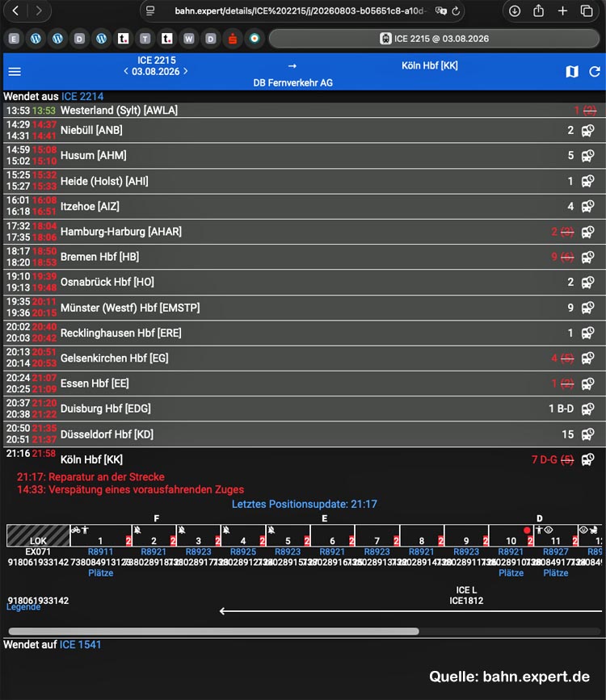606x700 pixels.
Task: Select the Bremen Hbf [HB] stop
Action: click(99, 257)
